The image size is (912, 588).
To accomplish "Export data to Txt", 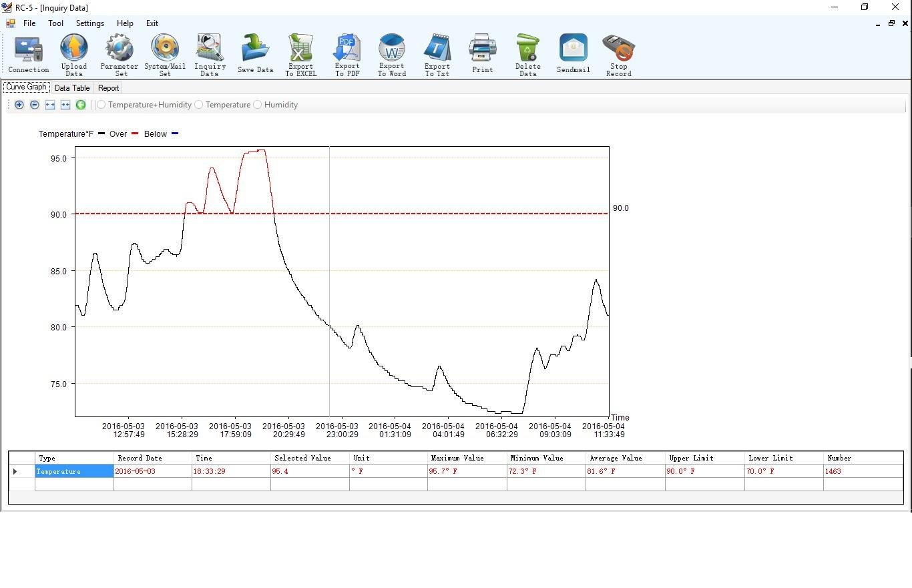I will point(437,55).
